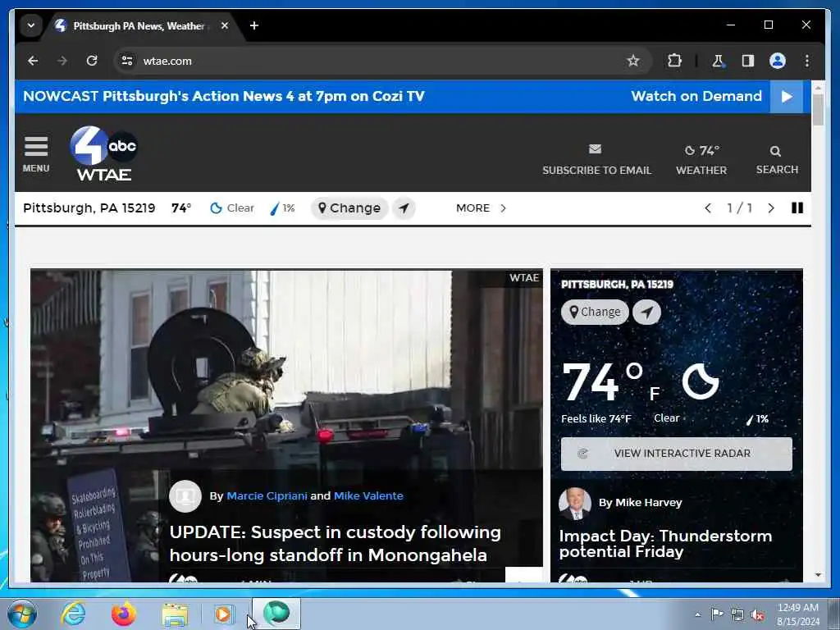Open the Windows Start menu

pos(21,614)
